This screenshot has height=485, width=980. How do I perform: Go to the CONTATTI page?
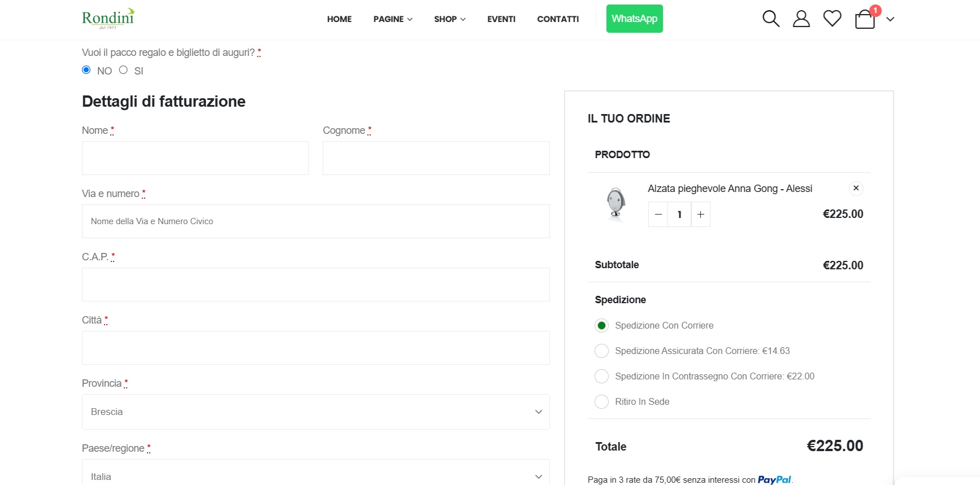click(558, 19)
